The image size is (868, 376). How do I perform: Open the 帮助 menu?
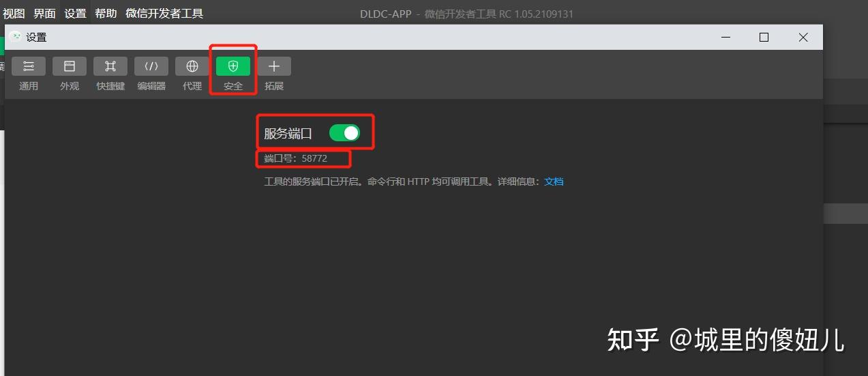106,14
